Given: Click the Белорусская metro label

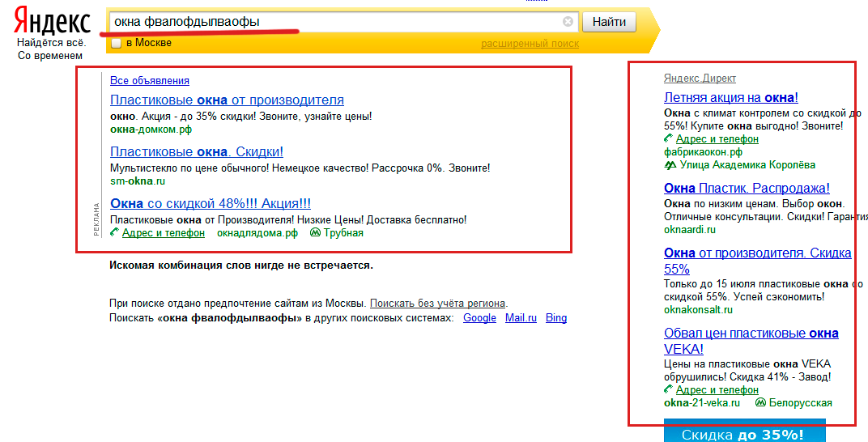Looking at the screenshot, I should [x=801, y=402].
